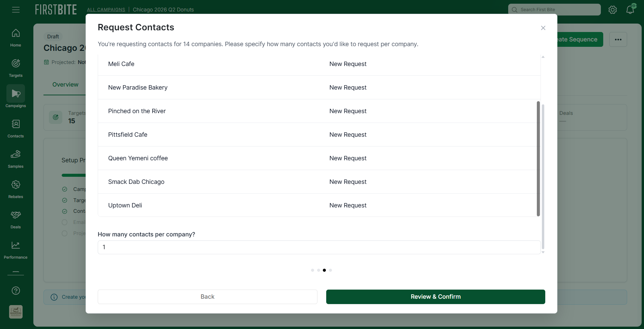Open notifications bell icon
The image size is (644, 329).
tap(630, 9)
